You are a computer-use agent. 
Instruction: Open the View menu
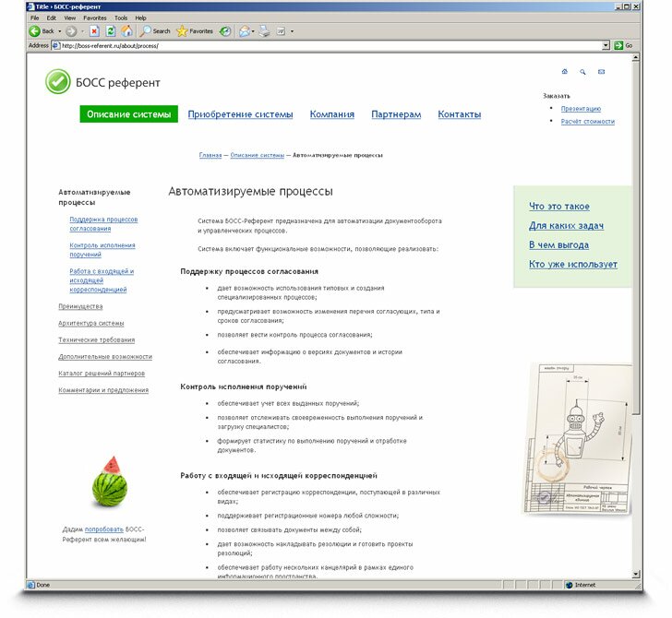pos(70,18)
